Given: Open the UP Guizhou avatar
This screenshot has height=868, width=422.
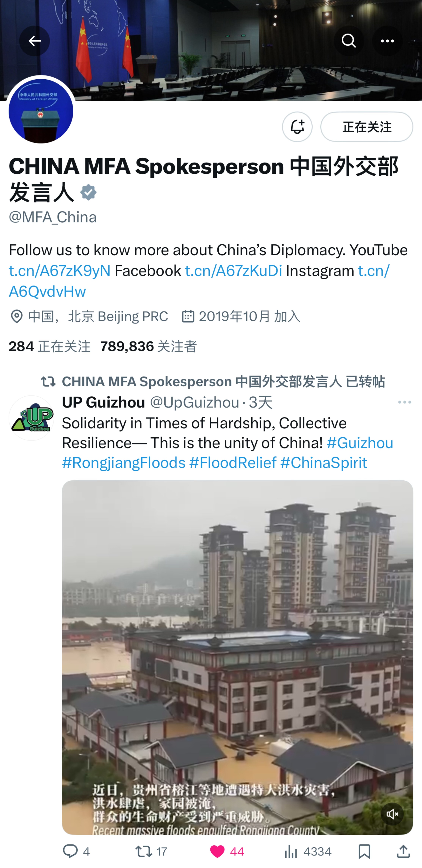Looking at the screenshot, I should pos(31,418).
